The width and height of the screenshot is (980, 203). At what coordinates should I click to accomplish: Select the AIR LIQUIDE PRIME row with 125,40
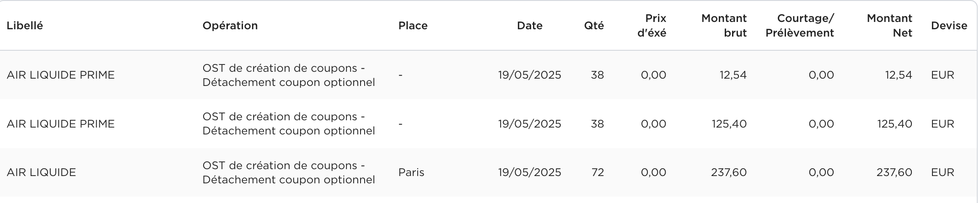point(489,124)
